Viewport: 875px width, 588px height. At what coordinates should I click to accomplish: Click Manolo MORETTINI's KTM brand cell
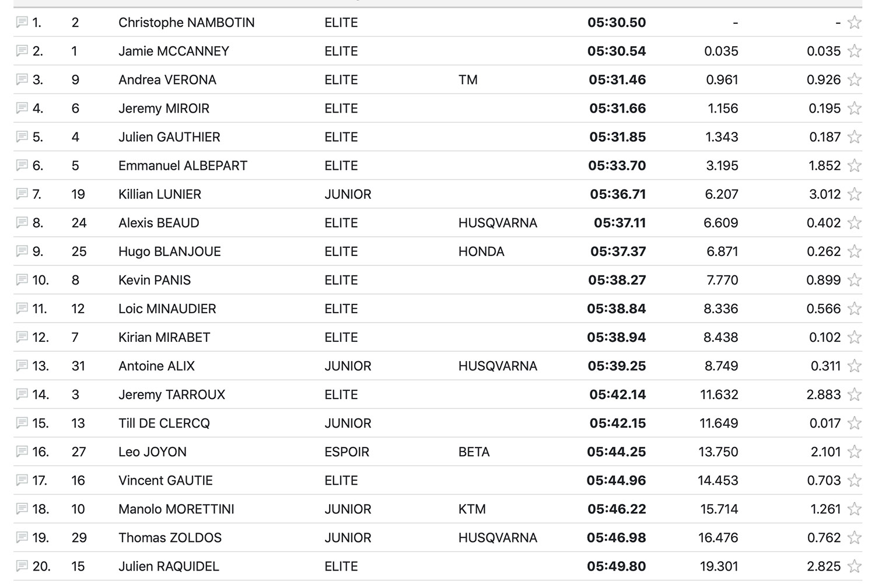[472, 509]
